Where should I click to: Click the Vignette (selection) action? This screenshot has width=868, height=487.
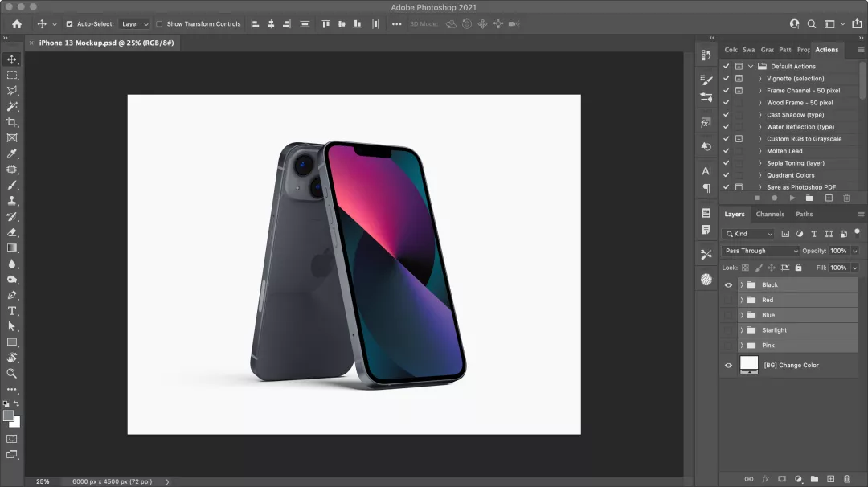pos(795,79)
